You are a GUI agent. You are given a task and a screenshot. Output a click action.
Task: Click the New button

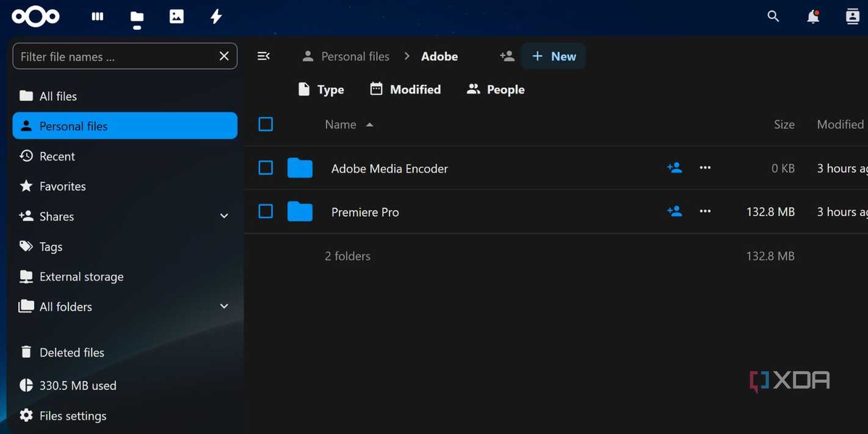coord(553,56)
